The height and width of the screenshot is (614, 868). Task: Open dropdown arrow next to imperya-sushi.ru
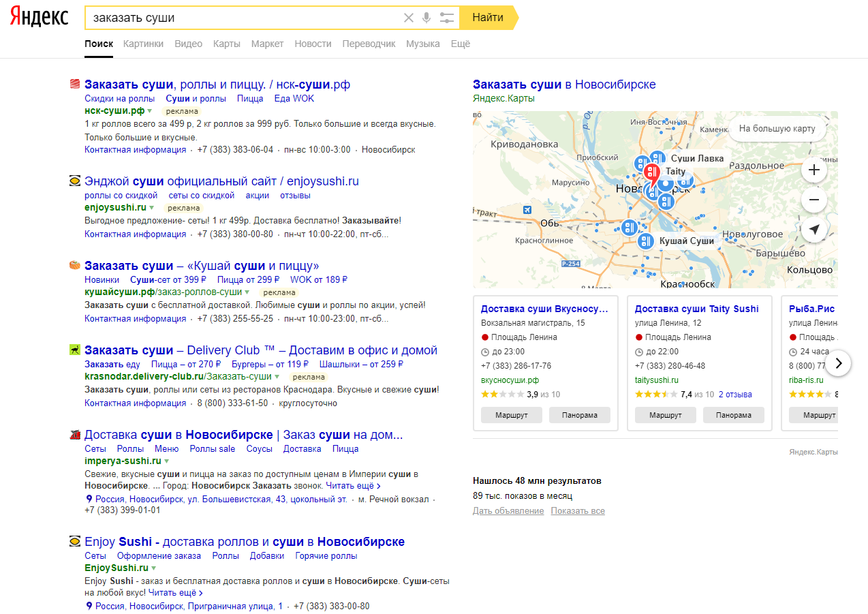pos(167,461)
